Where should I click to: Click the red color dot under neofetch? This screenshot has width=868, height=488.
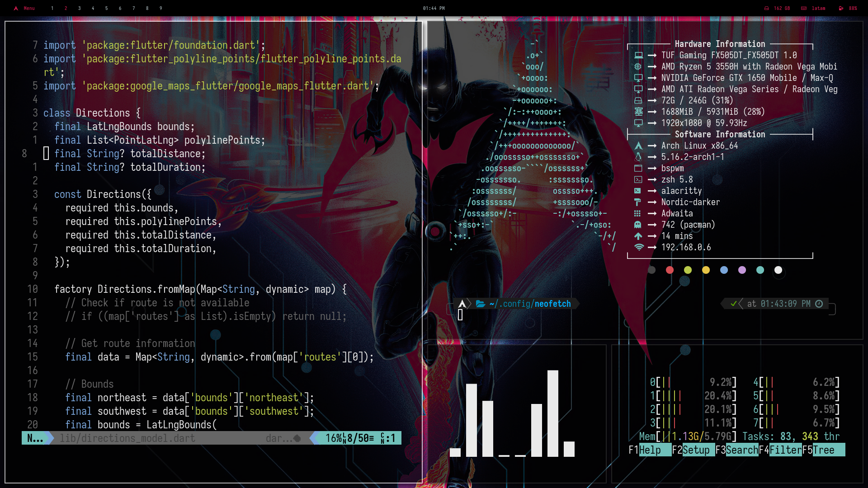[670, 270]
